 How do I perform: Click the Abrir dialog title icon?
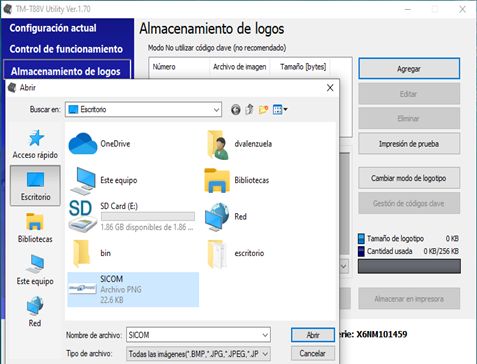point(12,88)
